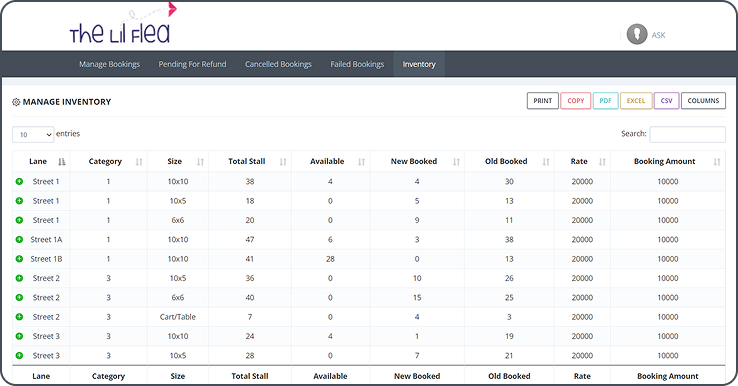Open the entries per page dropdown

click(33, 135)
